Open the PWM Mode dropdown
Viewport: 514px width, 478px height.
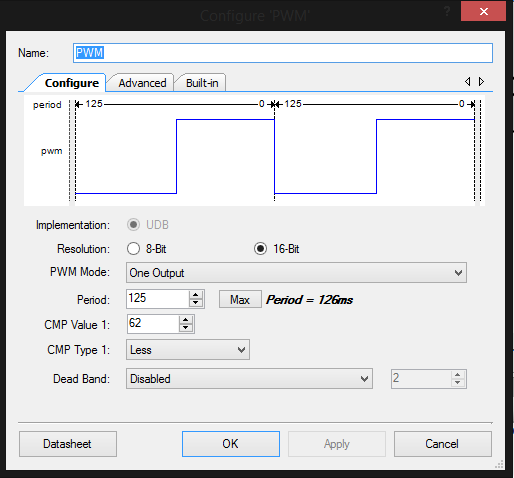click(x=296, y=273)
